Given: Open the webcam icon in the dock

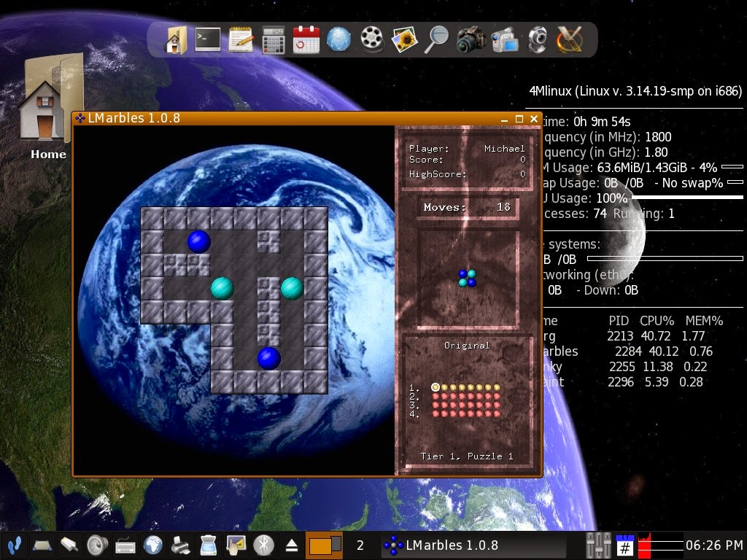Looking at the screenshot, I should point(538,40).
